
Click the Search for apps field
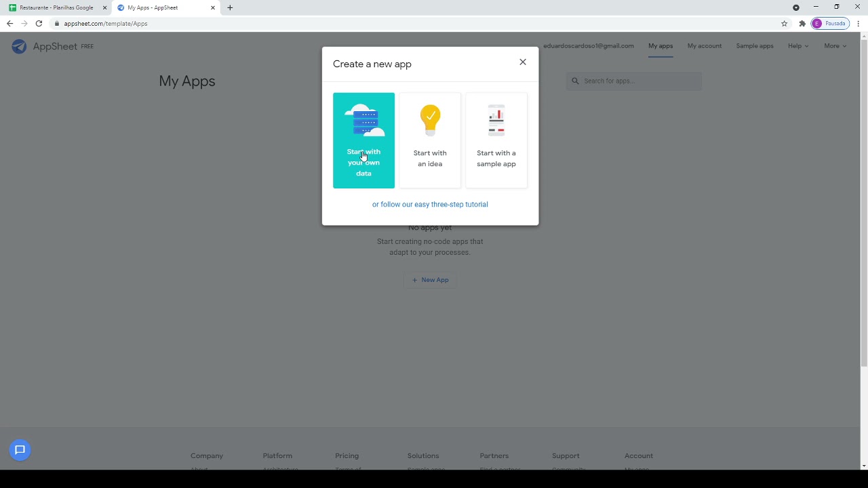[634, 81]
